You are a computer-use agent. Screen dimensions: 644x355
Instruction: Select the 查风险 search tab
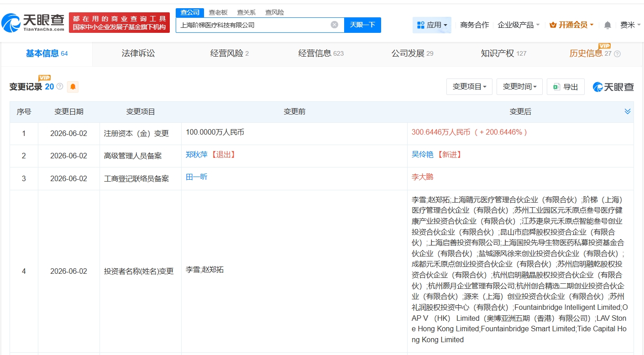[275, 12]
